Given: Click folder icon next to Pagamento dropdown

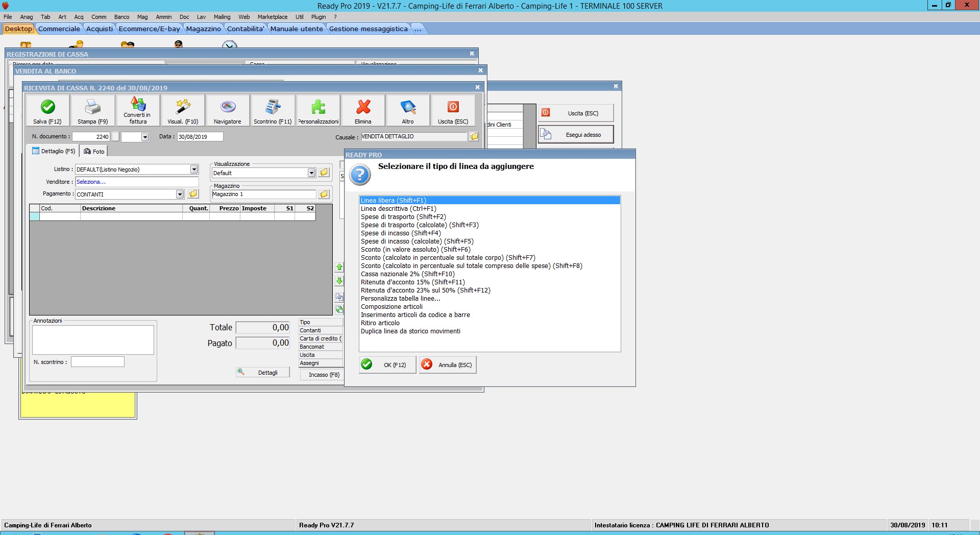Looking at the screenshot, I should click(x=193, y=194).
